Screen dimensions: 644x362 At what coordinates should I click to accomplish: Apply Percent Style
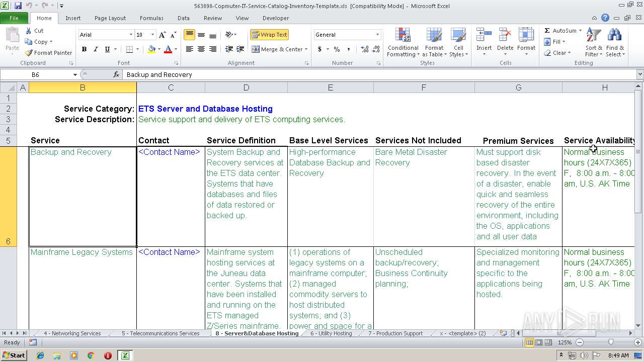coord(337,49)
